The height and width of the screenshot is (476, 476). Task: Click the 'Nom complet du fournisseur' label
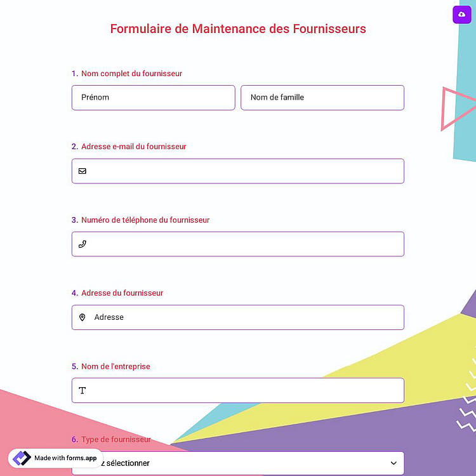point(131,74)
